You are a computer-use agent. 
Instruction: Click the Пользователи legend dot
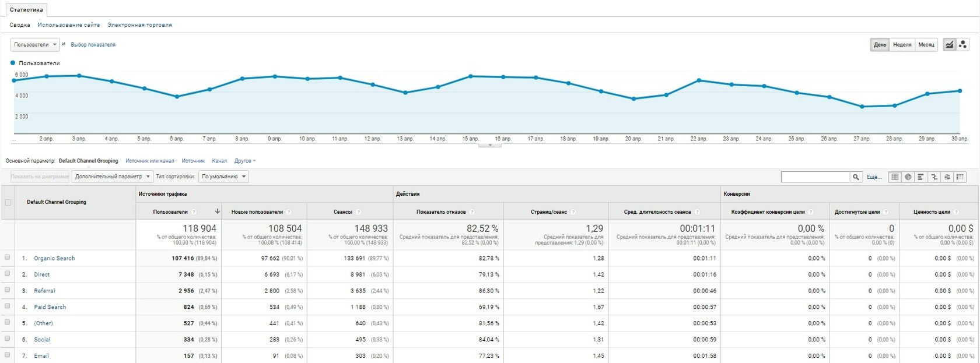click(13, 62)
